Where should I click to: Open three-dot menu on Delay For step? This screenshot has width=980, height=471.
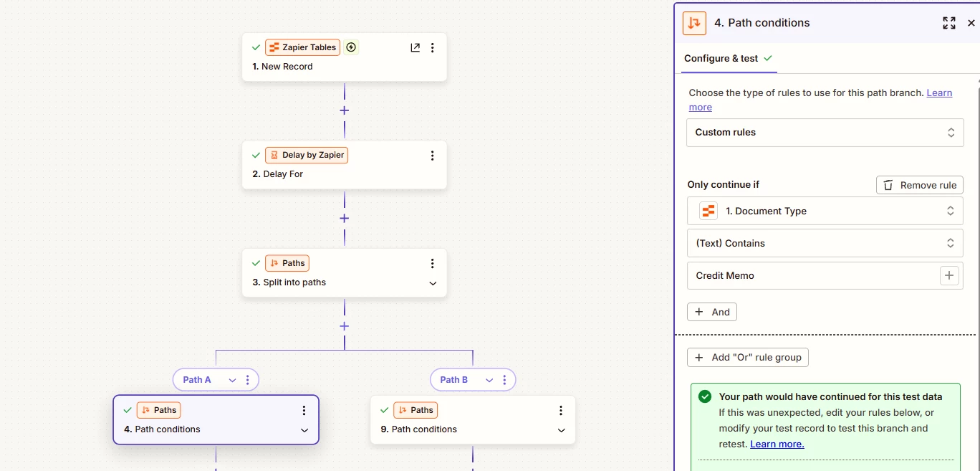coord(433,156)
